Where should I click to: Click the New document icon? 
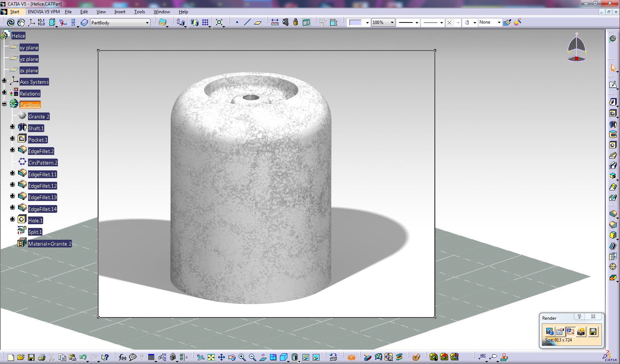click(11, 357)
